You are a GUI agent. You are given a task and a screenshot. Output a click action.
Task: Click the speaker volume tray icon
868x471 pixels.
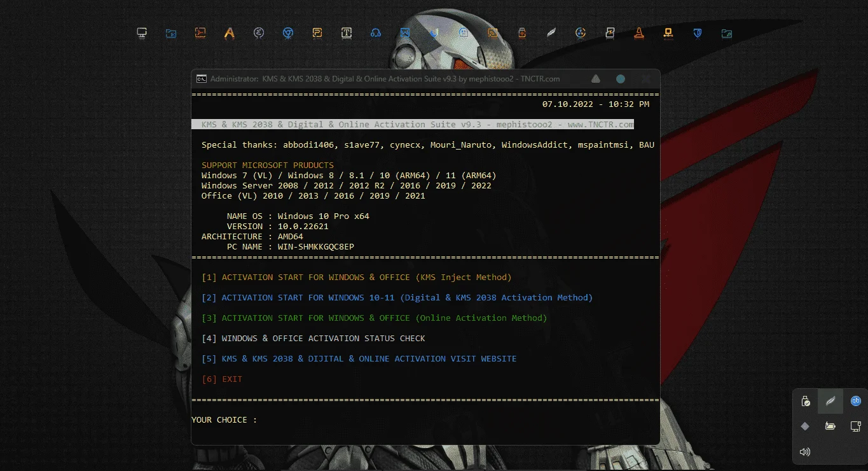tap(805, 452)
